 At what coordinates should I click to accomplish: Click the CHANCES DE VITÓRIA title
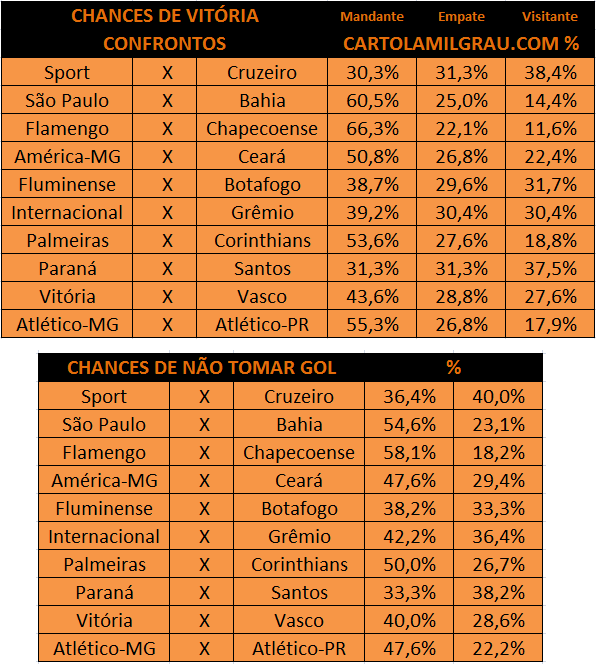(165, 16)
